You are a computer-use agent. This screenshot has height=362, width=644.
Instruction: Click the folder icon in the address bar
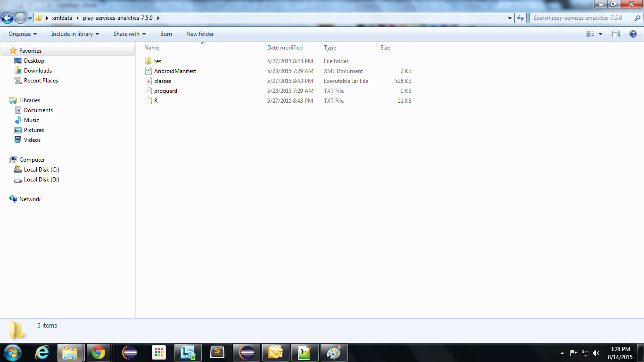click(39, 18)
